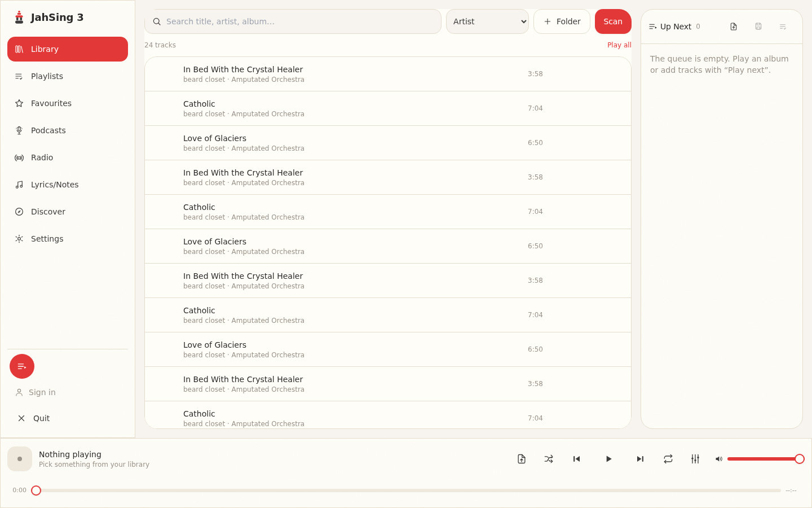This screenshot has width=812, height=508.
Task: Open the equalizer controls
Action: click(x=695, y=459)
